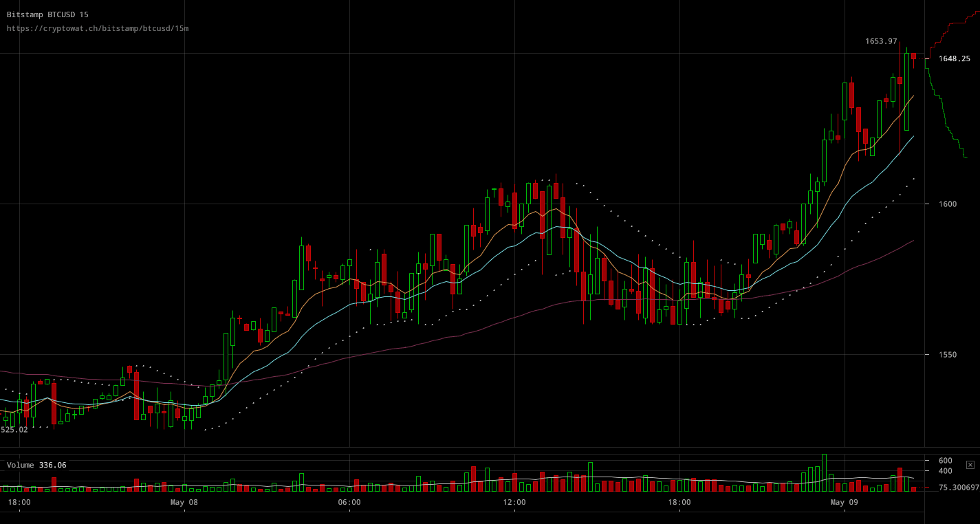Click the current price tag 1648.25
This screenshot has height=524, width=980.
click(955, 58)
